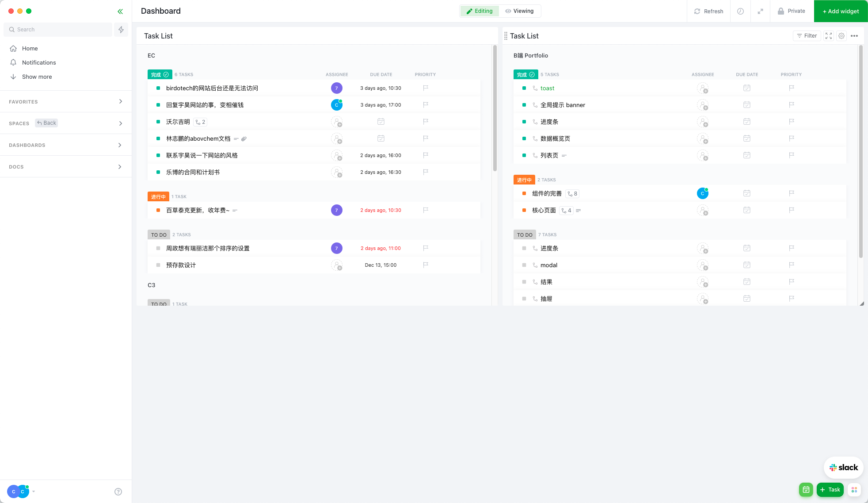Open the notepad tray icon beside Task button
The height and width of the screenshot is (503, 868).
pyautogui.click(x=806, y=490)
